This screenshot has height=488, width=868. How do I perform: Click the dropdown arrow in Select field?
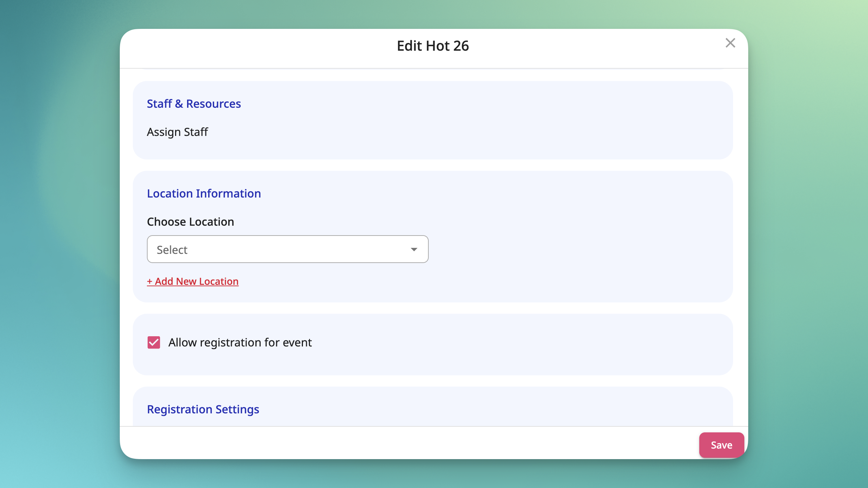coord(414,250)
